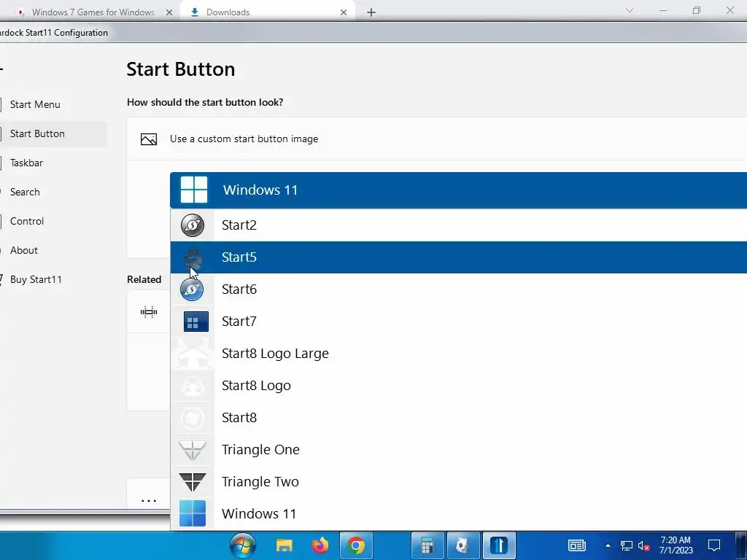Open a new browser tab
Screen dimensions: 747x560
click(x=371, y=12)
